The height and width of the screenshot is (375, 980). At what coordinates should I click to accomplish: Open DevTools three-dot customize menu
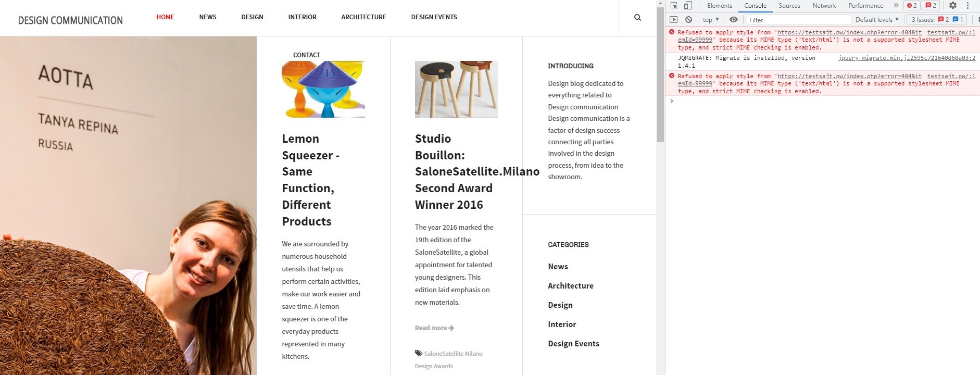[968, 6]
